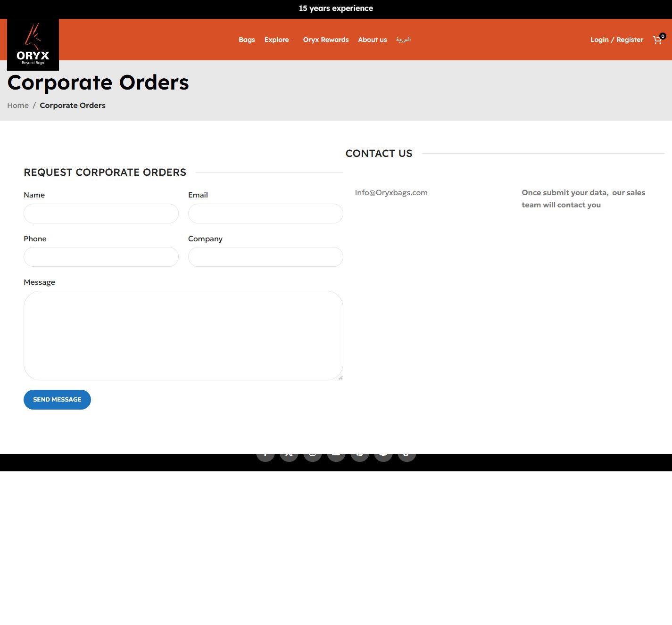The image size is (672, 625).
Task: Click the Oryx Beyond Bags logo
Action: pyautogui.click(x=33, y=44)
